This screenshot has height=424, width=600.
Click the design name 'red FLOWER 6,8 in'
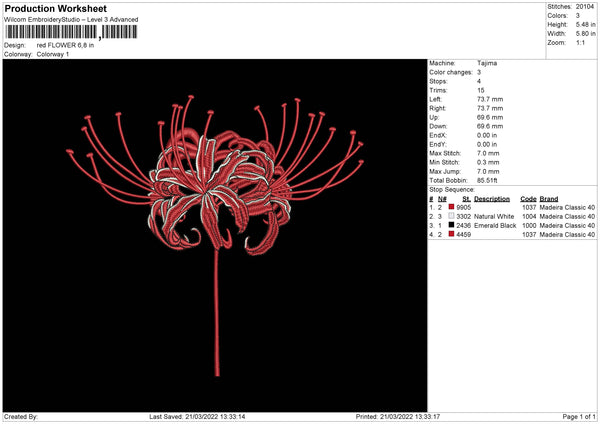pos(65,45)
